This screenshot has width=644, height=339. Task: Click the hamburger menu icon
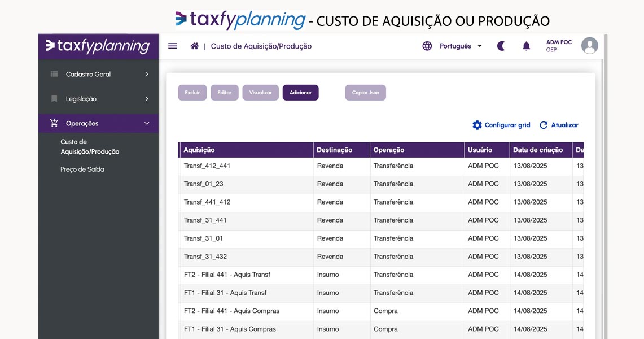[x=173, y=46]
